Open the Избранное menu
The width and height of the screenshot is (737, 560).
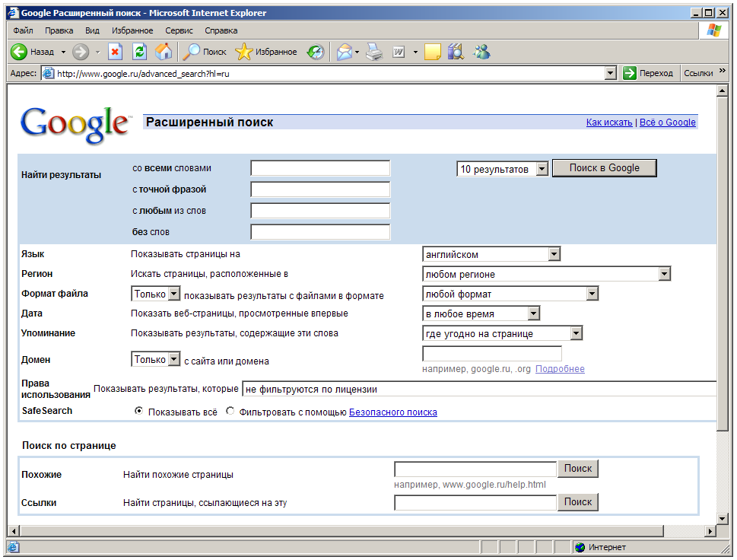[x=132, y=30]
